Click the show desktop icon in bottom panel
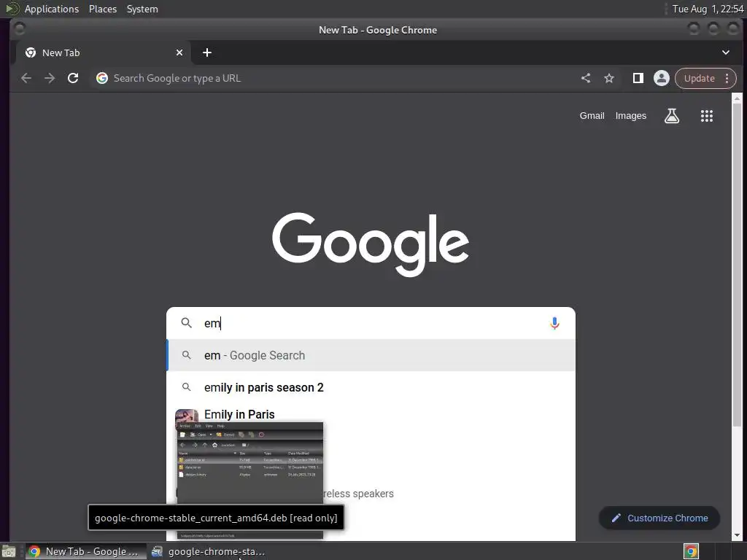The width and height of the screenshot is (747, 560). coord(9,551)
